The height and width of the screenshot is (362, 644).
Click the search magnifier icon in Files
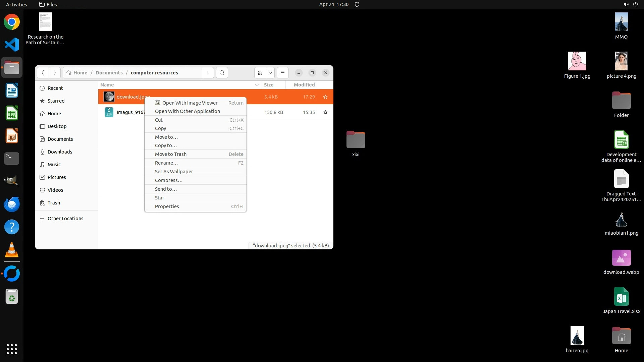222,73
